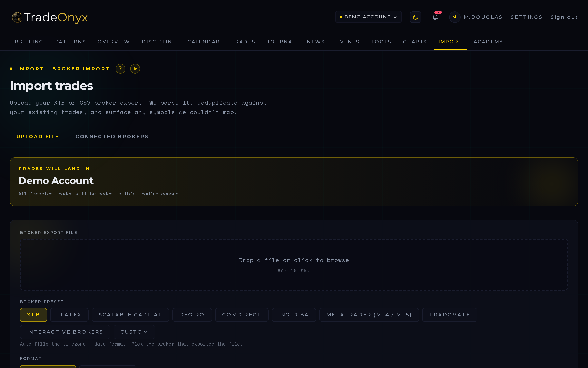Image resolution: width=588 pixels, height=368 pixels.
Task: Go to the Patterns tab
Action: point(70,42)
